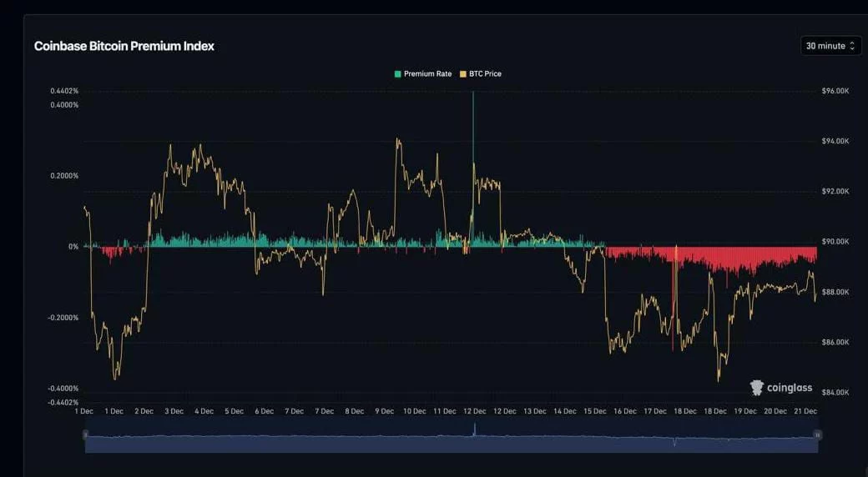Click the green Premium Rate legend square
This screenshot has width=868, height=477.
tap(398, 73)
